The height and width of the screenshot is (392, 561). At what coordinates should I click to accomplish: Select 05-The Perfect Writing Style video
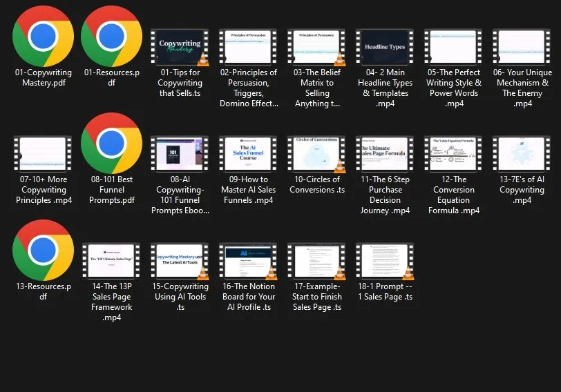453,47
